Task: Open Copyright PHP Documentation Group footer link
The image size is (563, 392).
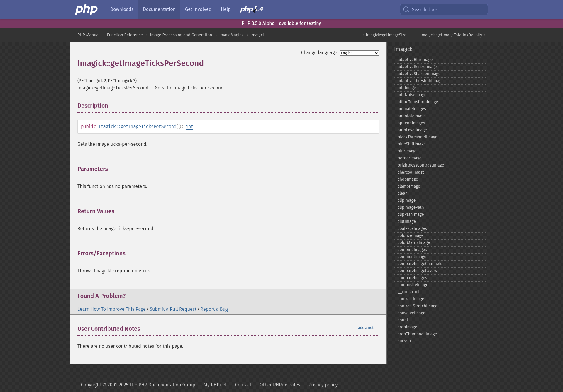Action: pyautogui.click(x=138, y=385)
